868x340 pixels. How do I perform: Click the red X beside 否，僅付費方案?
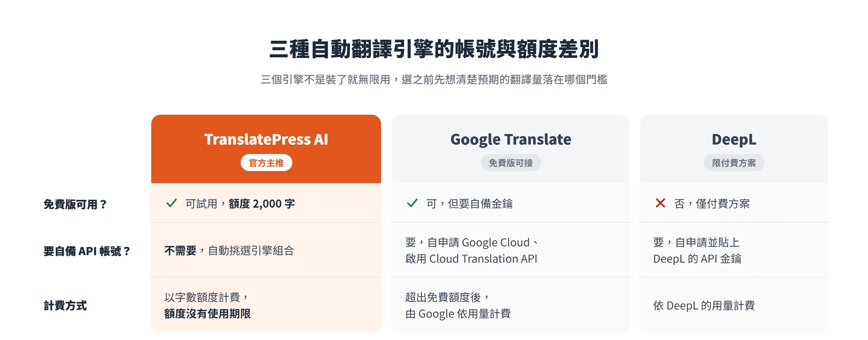(x=660, y=203)
